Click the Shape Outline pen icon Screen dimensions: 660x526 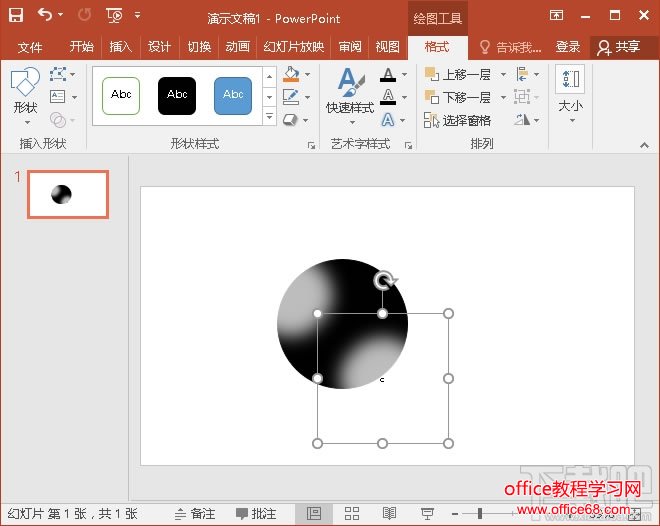click(x=291, y=97)
